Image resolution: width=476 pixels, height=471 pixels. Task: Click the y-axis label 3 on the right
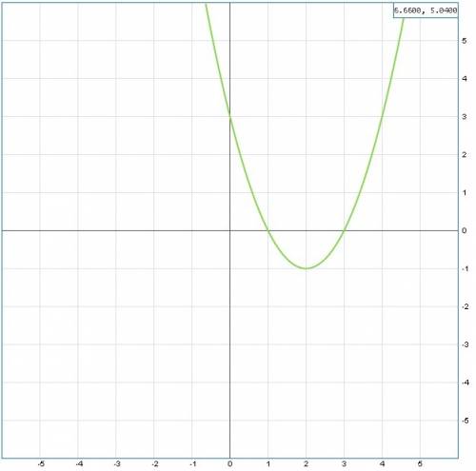[x=465, y=117]
